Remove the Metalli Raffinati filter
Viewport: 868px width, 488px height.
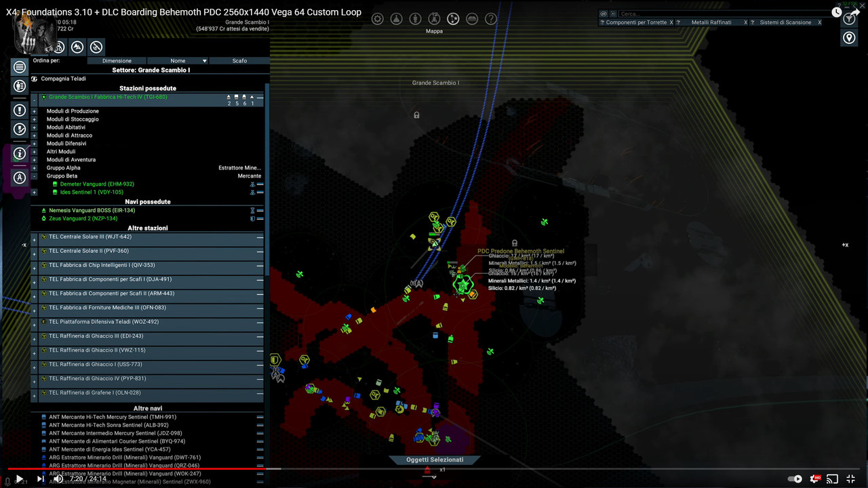(745, 22)
